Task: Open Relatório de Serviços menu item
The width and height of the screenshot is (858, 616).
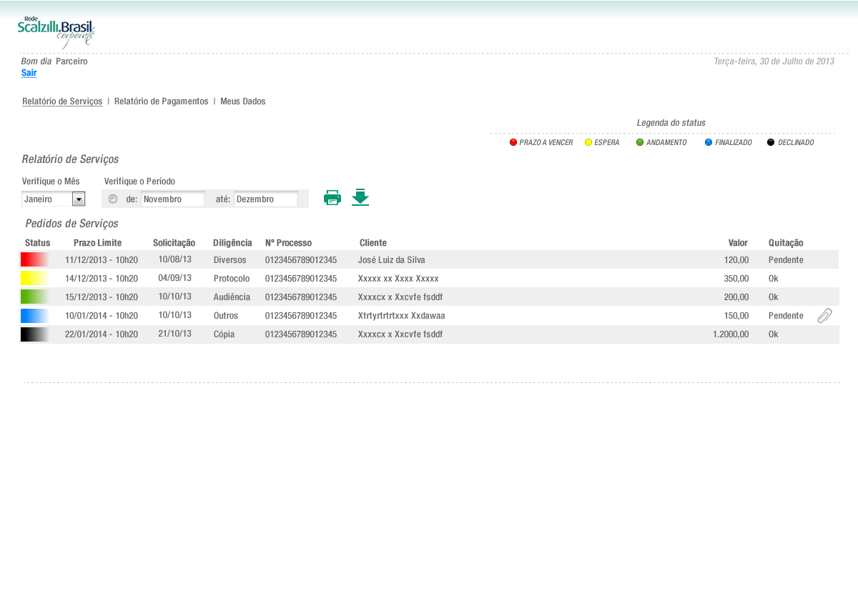Action: click(x=62, y=101)
